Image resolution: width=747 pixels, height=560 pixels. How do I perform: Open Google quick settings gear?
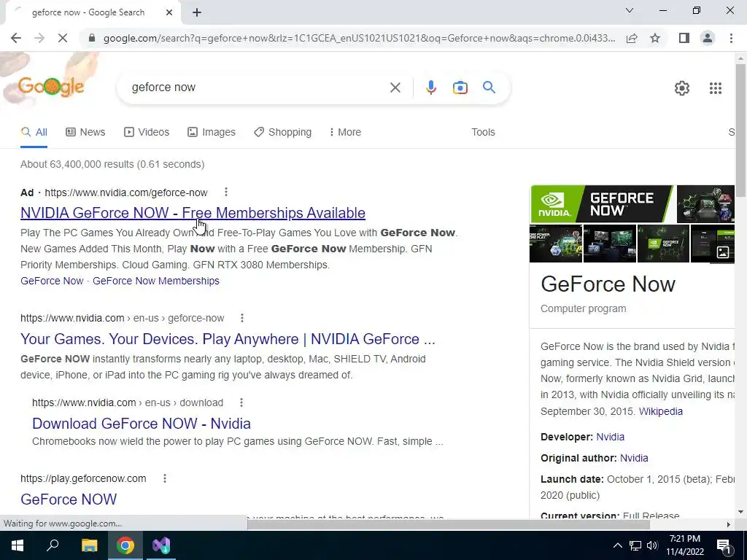(682, 88)
